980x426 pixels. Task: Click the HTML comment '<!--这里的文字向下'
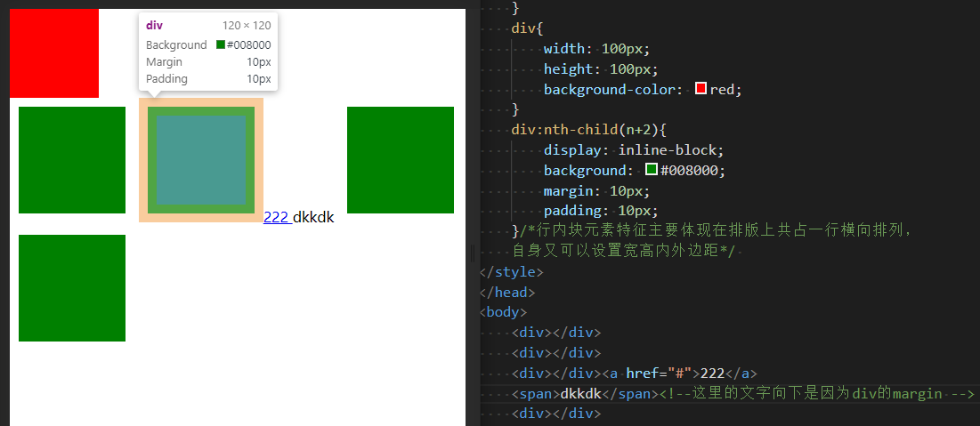click(x=817, y=393)
